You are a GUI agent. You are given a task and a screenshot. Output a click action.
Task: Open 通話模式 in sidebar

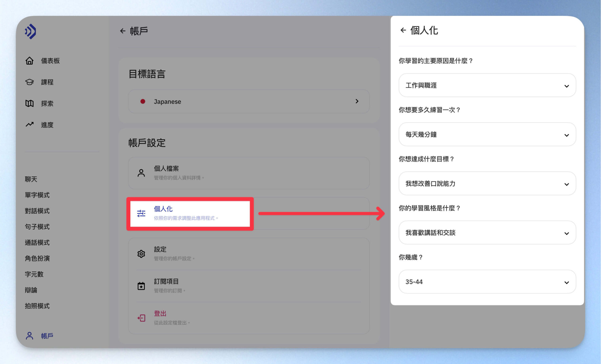pos(37,243)
